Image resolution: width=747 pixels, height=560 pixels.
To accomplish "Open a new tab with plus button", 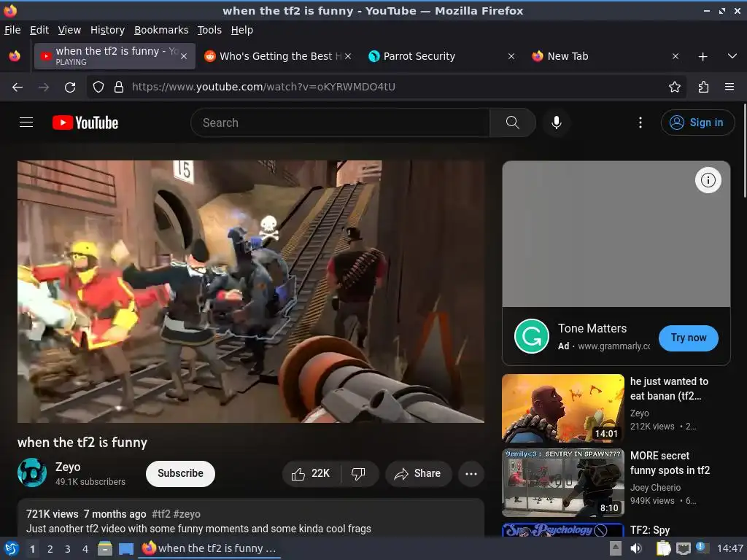I will click(x=703, y=57).
